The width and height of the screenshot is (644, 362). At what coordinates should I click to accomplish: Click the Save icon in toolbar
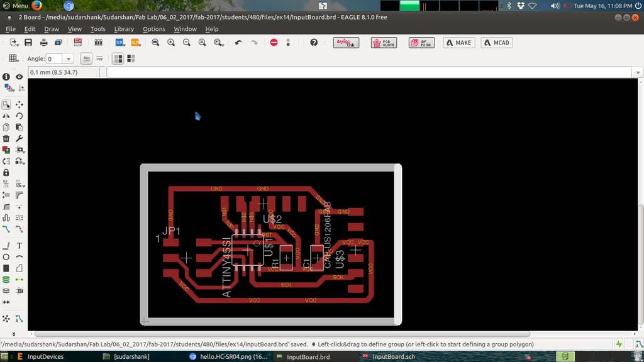pos(28,42)
